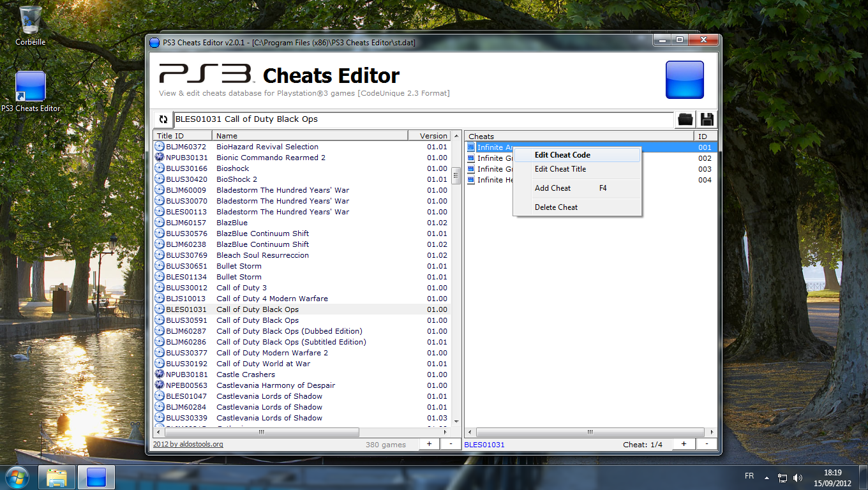Select BlazBlue Continuum Shift row BLUS30576
Image resolution: width=868 pixels, height=490 pixels.
pos(302,234)
